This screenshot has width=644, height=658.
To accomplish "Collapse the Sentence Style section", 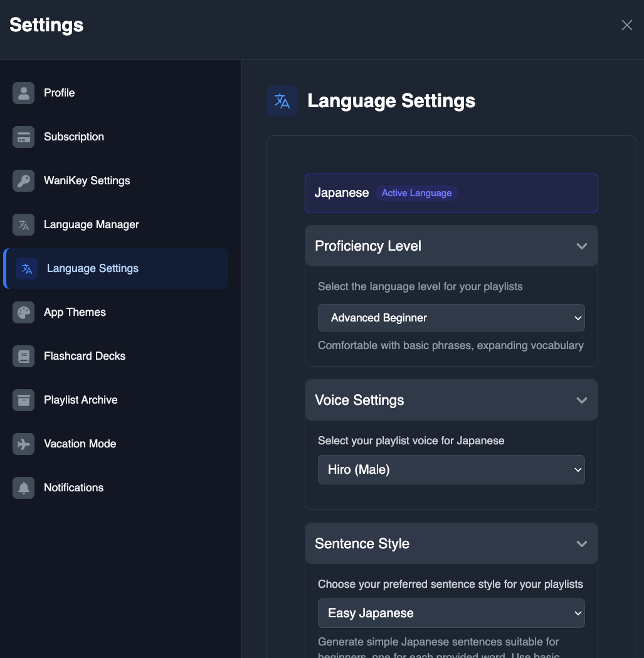I will [x=581, y=544].
